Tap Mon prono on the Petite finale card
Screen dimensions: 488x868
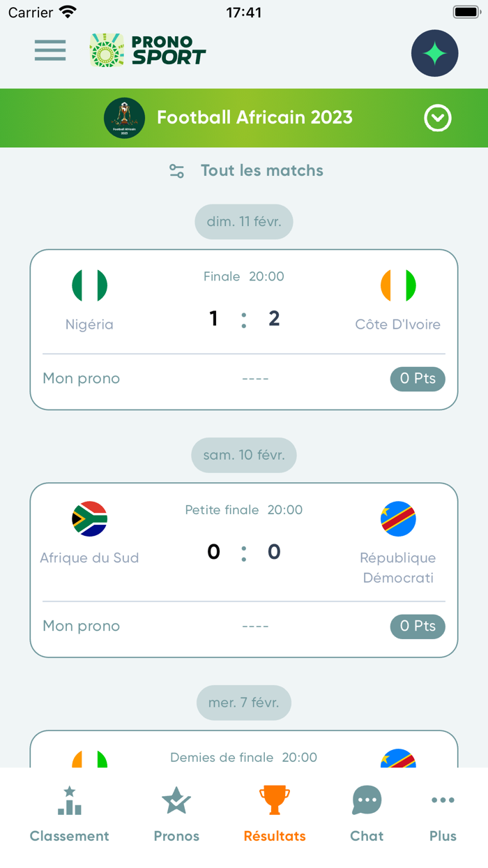pos(81,626)
